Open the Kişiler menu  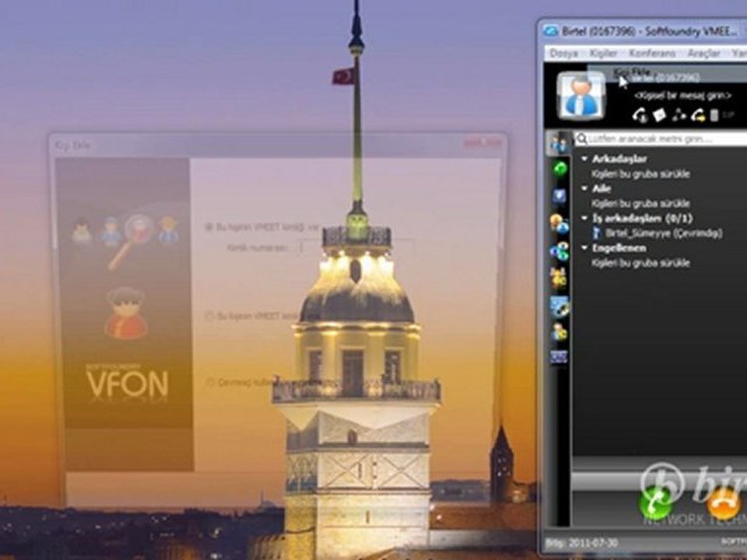click(604, 54)
